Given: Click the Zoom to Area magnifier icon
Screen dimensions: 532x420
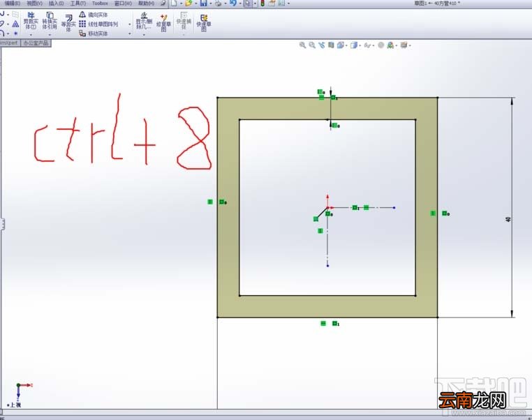Looking at the screenshot, I should [x=312, y=45].
